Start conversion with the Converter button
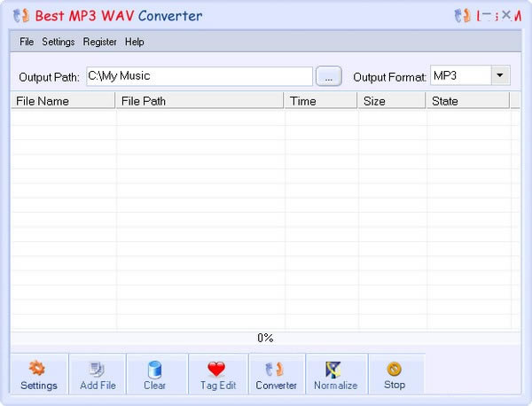 (x=277, y=374)
